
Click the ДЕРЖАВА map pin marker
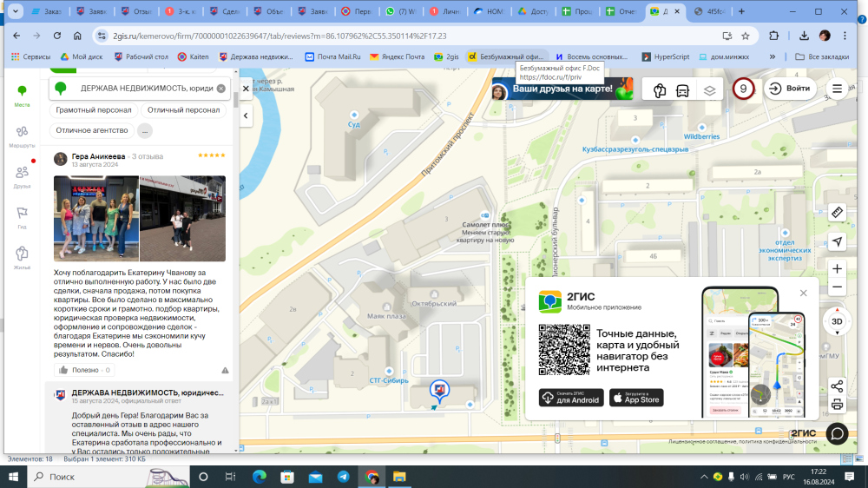pos(439,390)
